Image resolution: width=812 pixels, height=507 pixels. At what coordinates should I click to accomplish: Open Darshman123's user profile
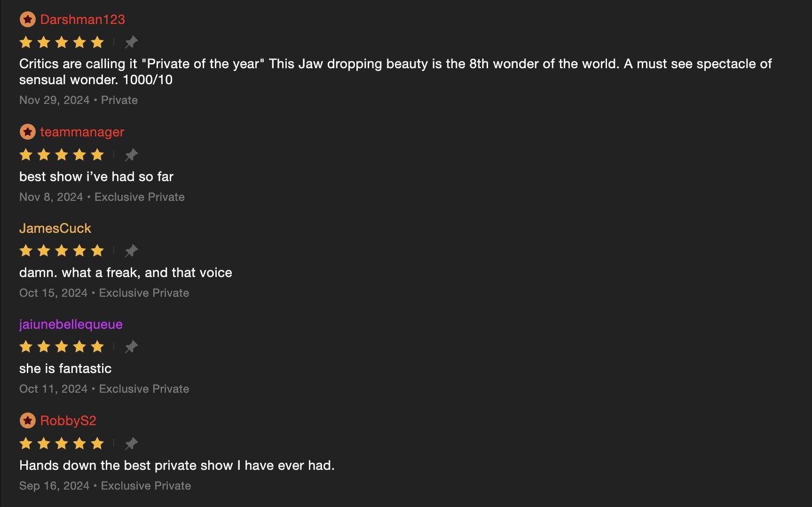coord(82,19)
